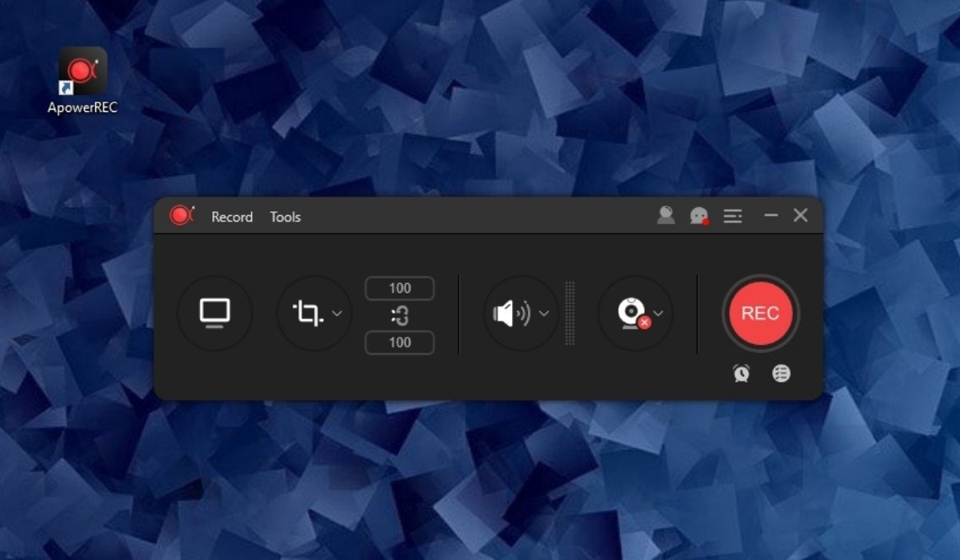Start recording with the REC button
The height and width of the screenshot is (560, 960).
tap(760, 313)
